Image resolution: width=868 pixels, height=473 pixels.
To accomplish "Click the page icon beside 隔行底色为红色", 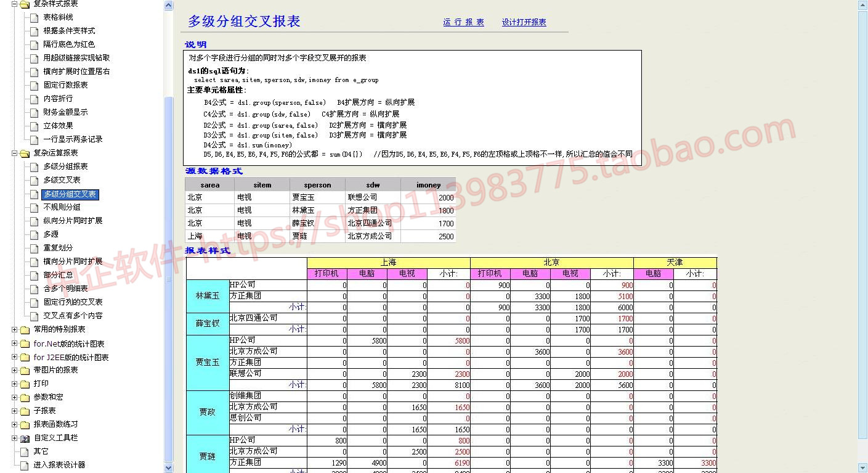I will pyautogui.click(x=34, y=44).
